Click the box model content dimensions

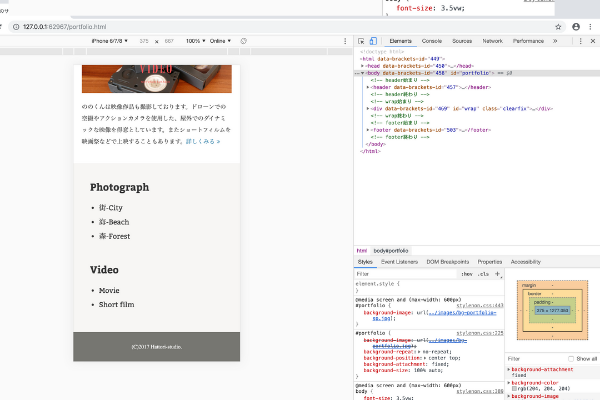552,310
